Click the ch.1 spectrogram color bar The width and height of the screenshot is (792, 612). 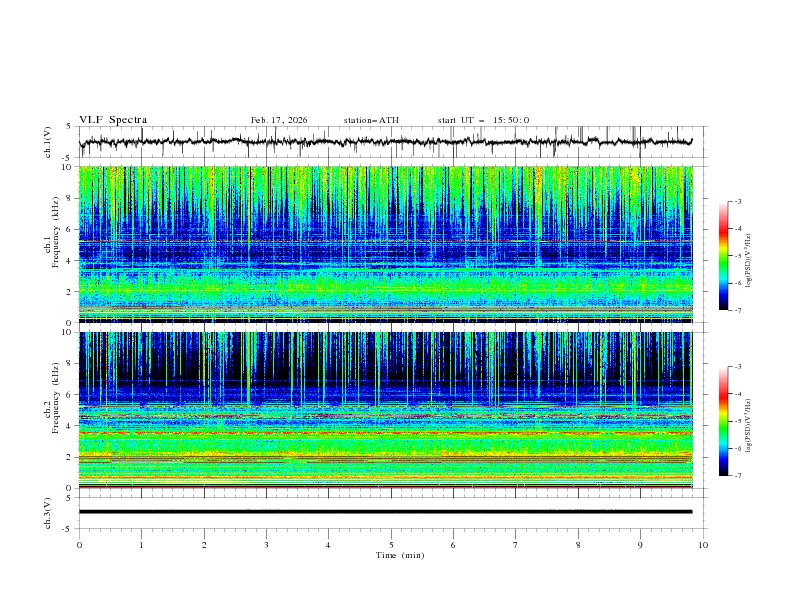(x=723, y=256)
